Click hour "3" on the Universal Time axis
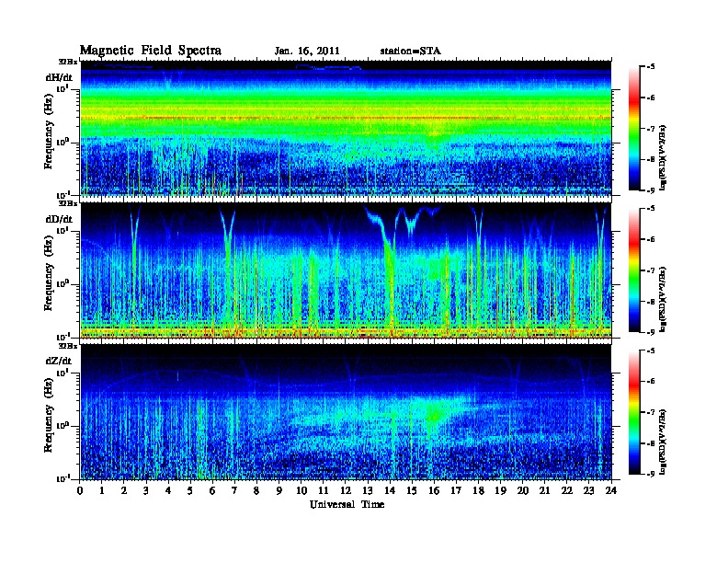 pyautogui.click(x=146, y=490)
